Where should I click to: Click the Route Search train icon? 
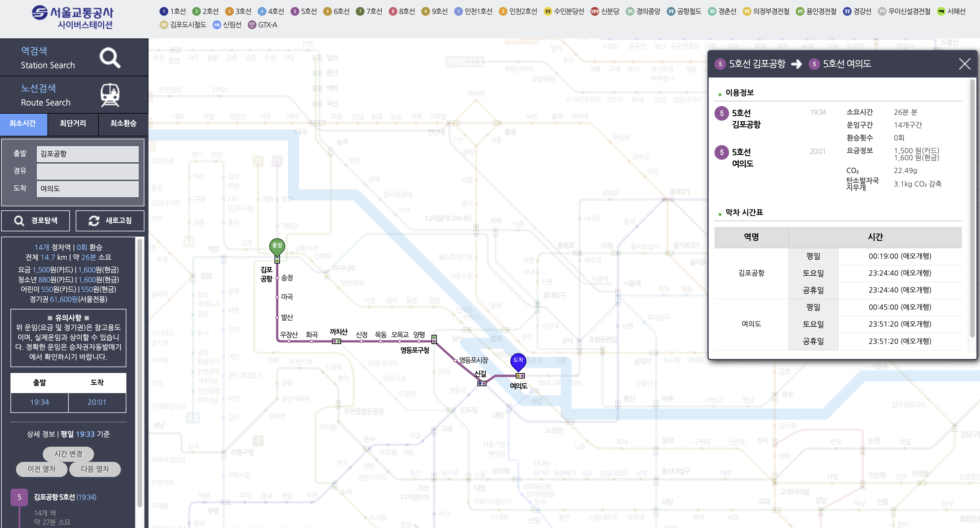(x=110, y=95)
